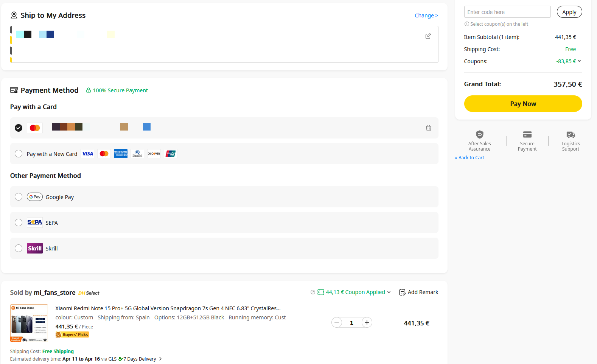Viewport: 597px width, 364px height.
Task: Click the 100% Secure Payment label
Action: [x=120, y=90]
